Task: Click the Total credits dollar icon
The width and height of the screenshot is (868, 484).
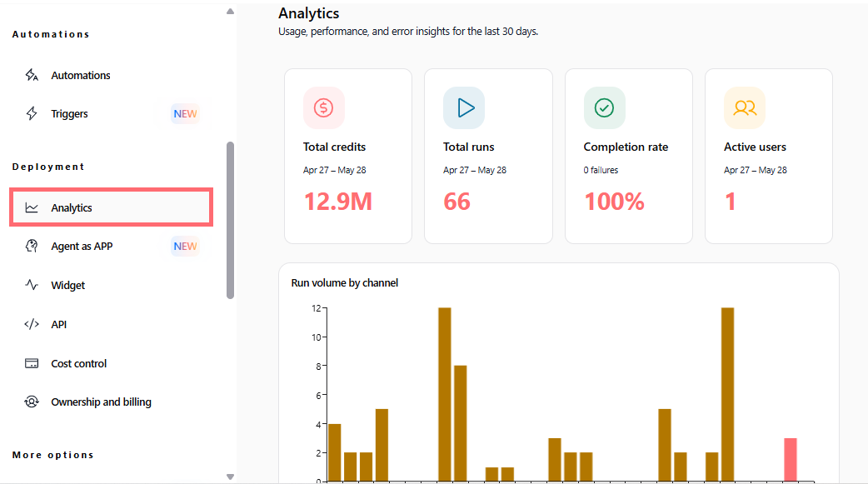Action: (x=324, y=107)
